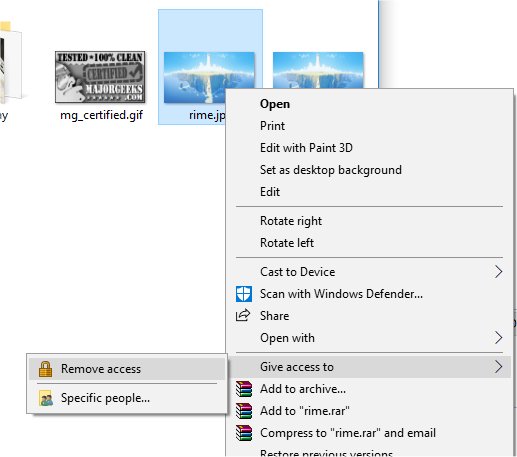Expand the Cast to Device submenu arrow
517x457 pixels.
tap(498, 272)
